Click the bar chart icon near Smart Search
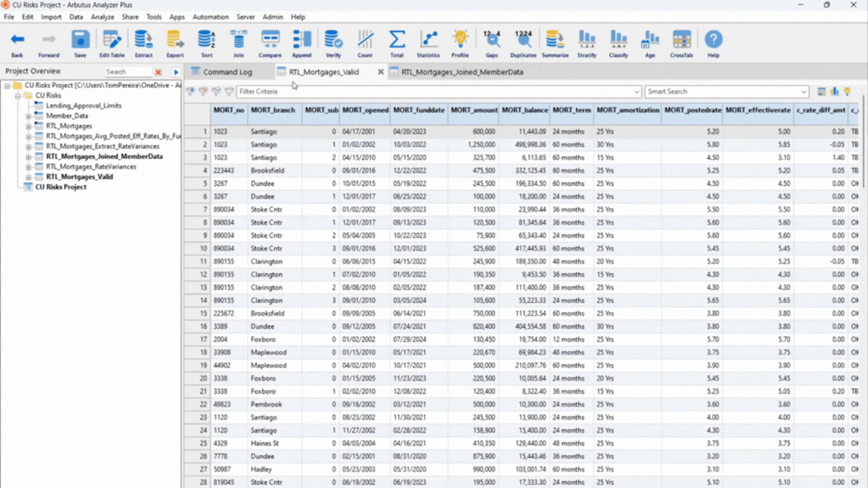This screenshot has height=488, width=868. 834,91
